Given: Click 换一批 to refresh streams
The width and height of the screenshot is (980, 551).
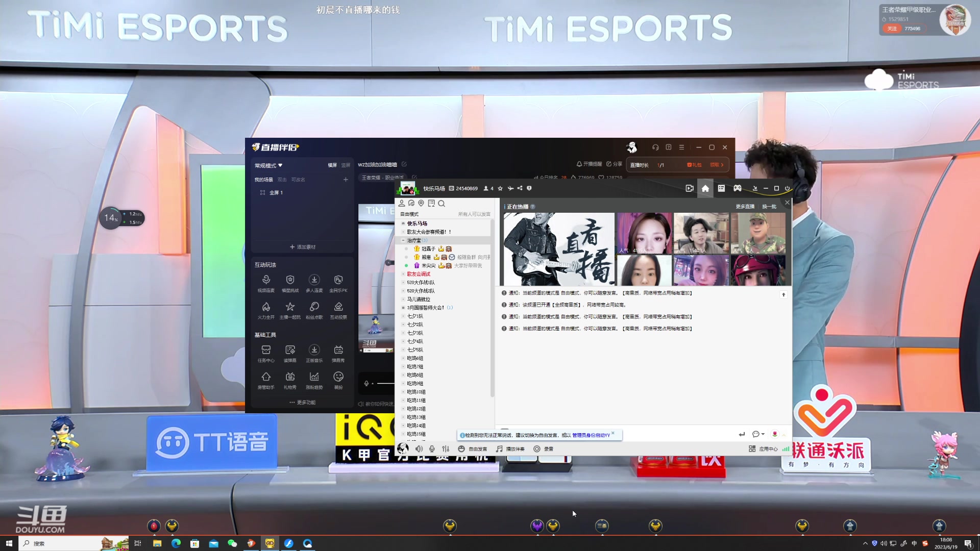Looking at the screenshot, I should 769,207.
